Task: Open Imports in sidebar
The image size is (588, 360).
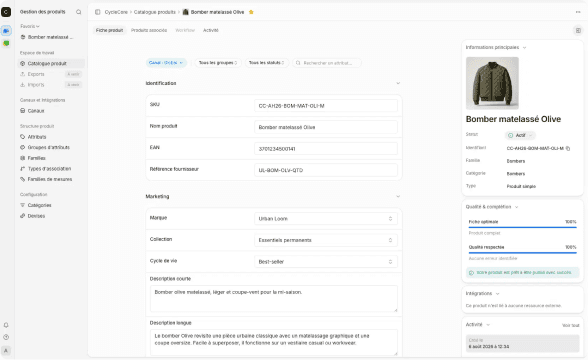Action: point(51,85)
